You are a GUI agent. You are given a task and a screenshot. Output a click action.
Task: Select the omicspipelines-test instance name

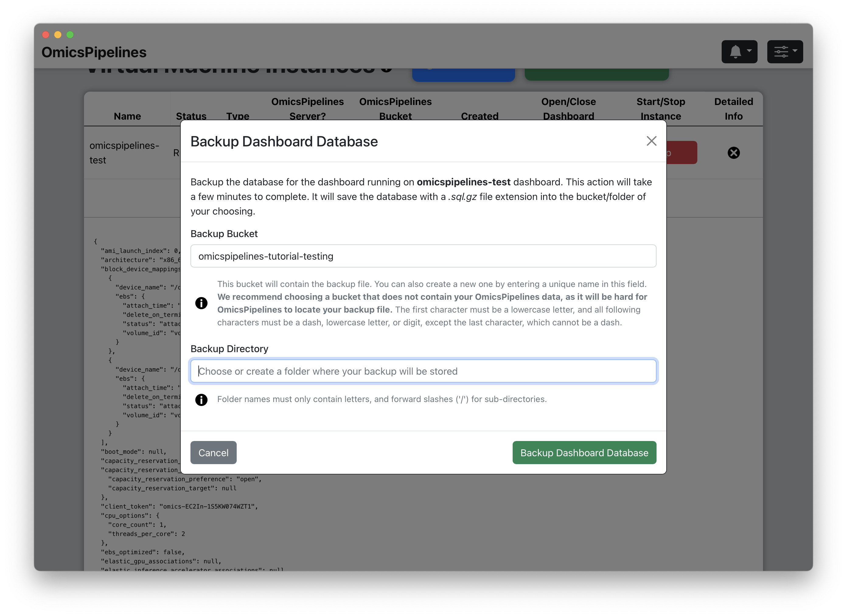click(x=124, y=152)
